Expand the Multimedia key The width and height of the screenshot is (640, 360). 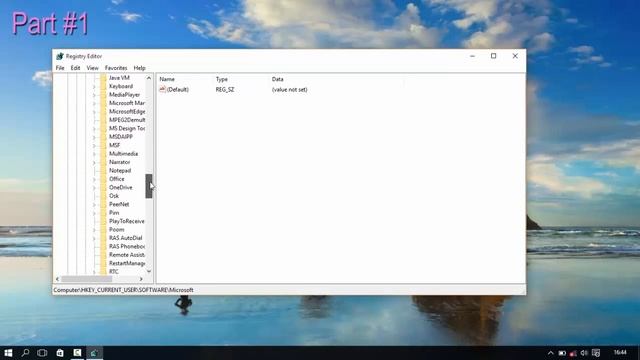[x=94, y=154]
